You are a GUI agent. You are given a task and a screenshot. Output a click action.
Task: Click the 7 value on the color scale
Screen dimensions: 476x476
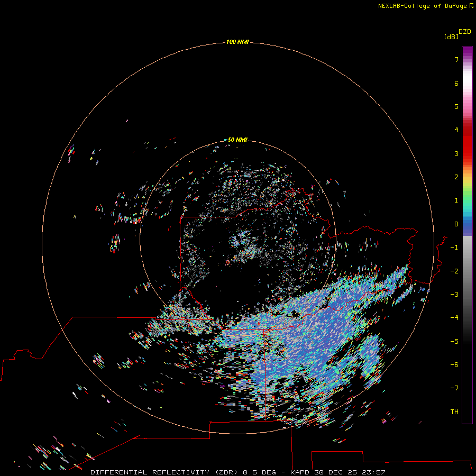456,60
